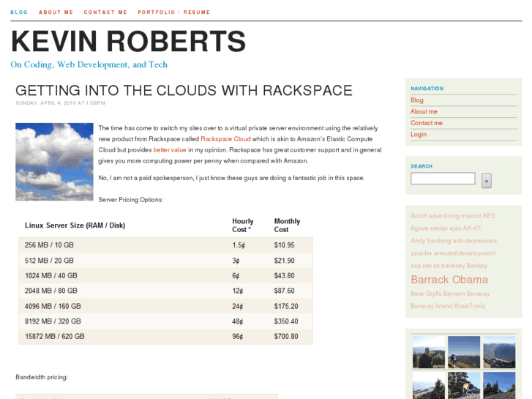Click the Monthly Cost column header
Screen dimensions: 532x399
[287, 225]
